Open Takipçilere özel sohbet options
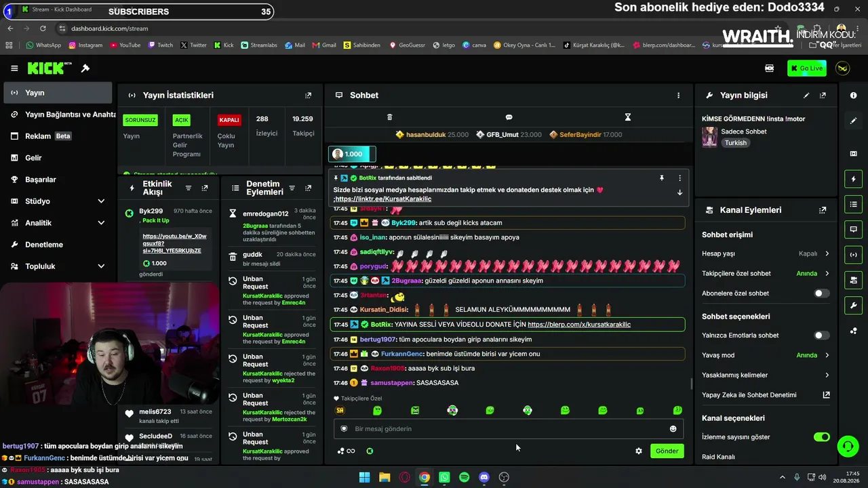 pyautogui.click(x=766, y=274)
